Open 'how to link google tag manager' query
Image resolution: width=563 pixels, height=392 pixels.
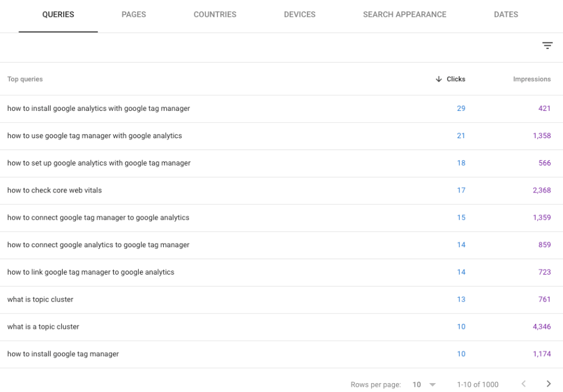[281, 272]
